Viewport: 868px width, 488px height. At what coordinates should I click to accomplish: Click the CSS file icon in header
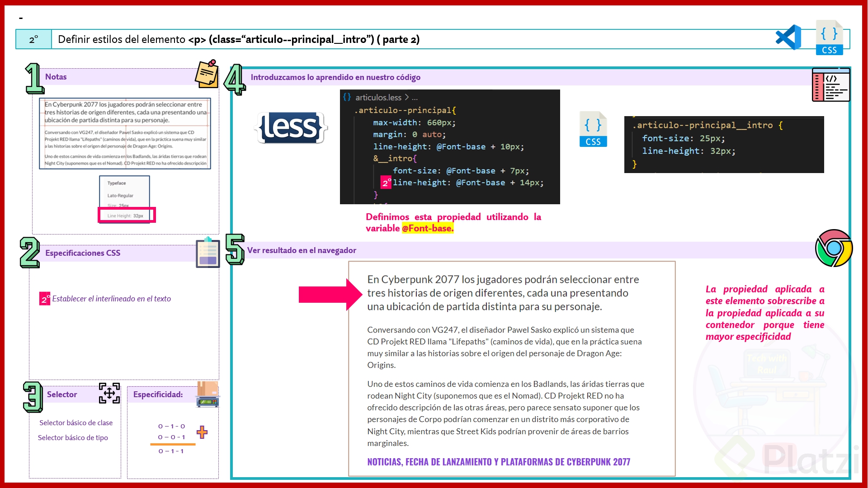[829, 38]
